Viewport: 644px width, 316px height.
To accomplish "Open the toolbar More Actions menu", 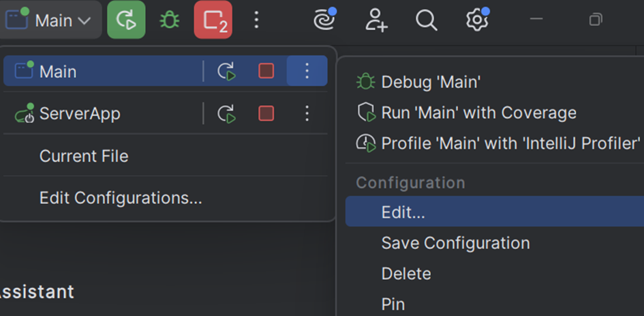I will pos(256,20).
